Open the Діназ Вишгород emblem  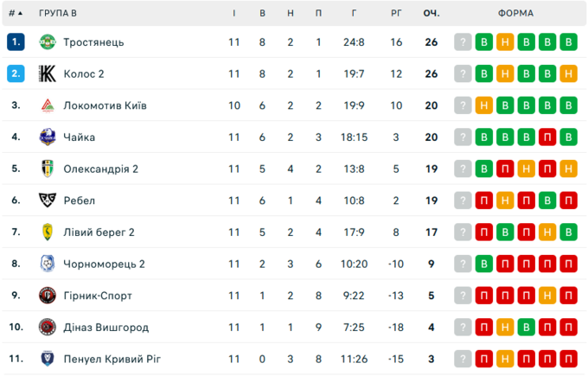(48, 327)
